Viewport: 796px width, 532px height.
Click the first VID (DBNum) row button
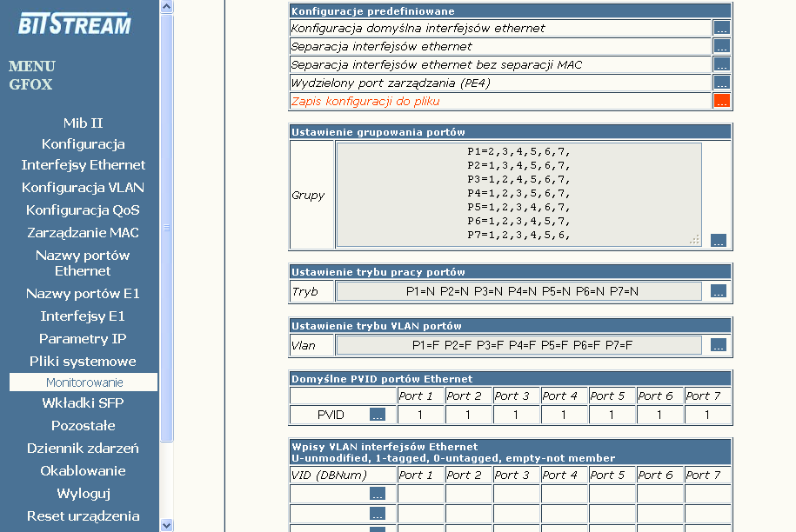(x=378, y=494)
